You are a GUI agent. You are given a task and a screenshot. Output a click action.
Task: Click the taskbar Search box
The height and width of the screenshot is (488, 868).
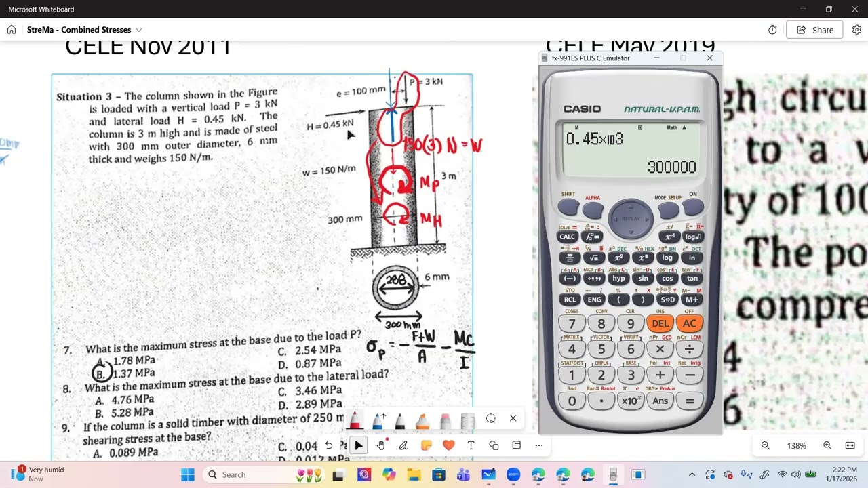click(x=265, y=474)
